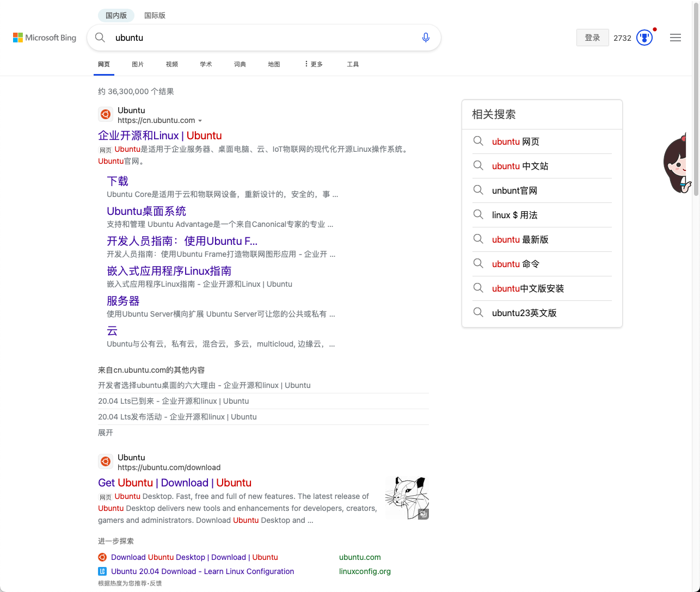Start voice search with microphone icon

pos(426,38)
